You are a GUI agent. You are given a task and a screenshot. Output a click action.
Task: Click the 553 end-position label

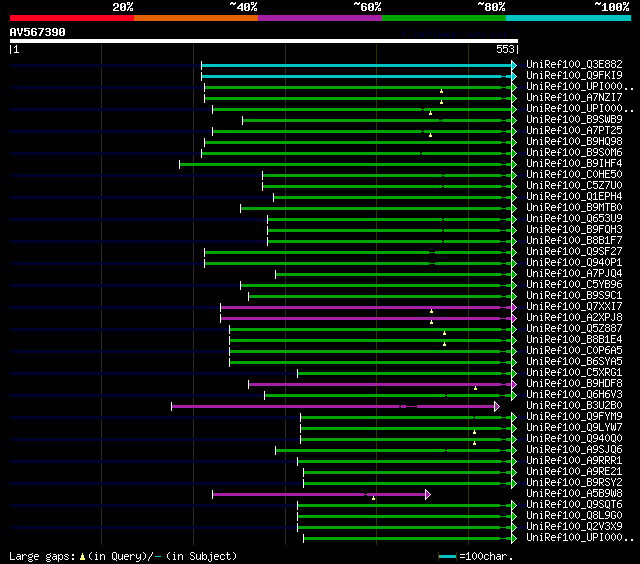coord(505,49)
